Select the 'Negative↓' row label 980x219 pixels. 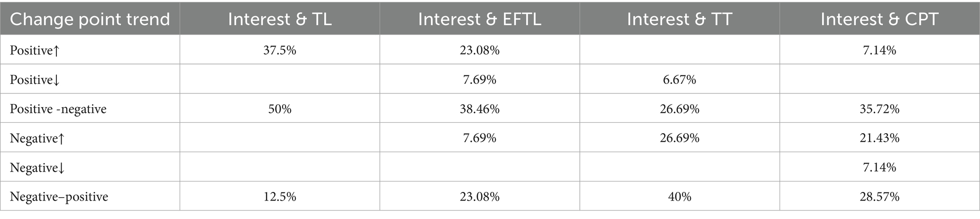[38, 168]
